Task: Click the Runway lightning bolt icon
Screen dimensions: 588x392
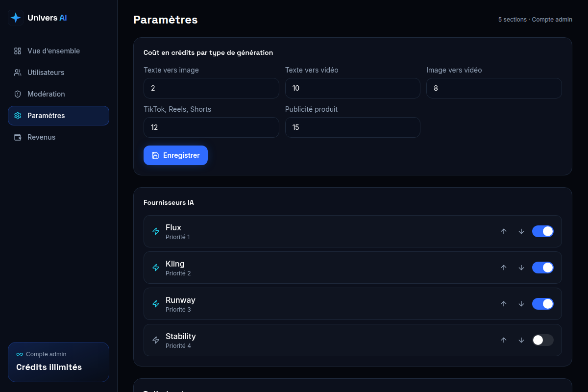Action: point(156,304)
